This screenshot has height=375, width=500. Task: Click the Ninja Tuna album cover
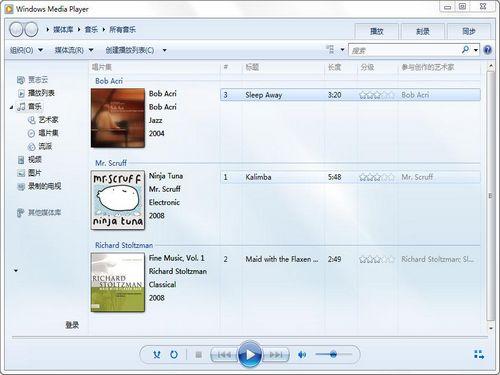pyautogui.click(x=118, y=200)
